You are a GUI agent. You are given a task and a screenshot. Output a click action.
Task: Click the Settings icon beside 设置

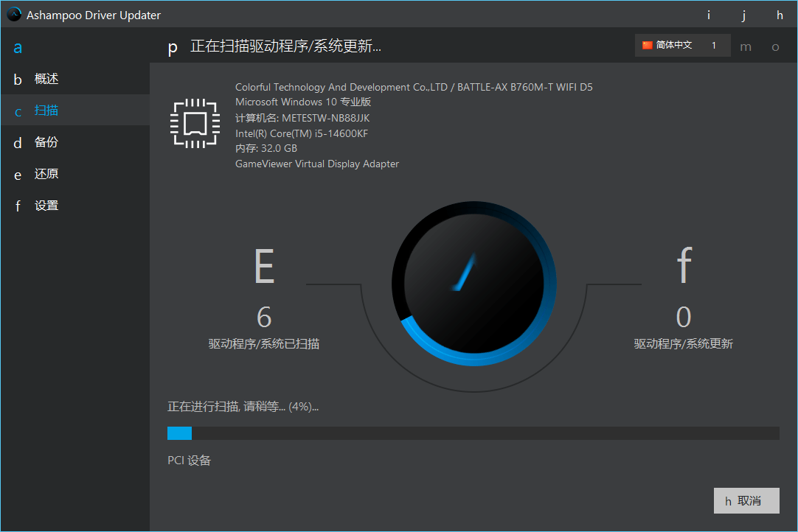[x=18, y=206]
